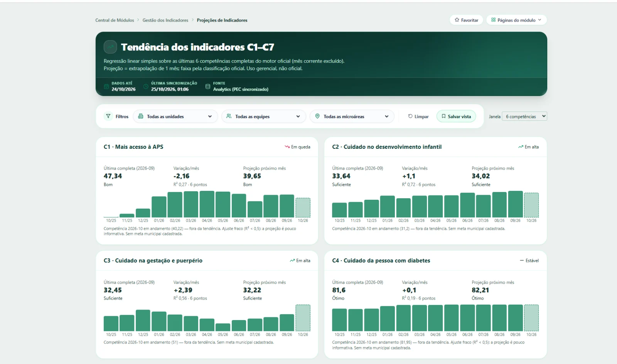Click the 04/26 bar in C1 chart

[207, 204]
